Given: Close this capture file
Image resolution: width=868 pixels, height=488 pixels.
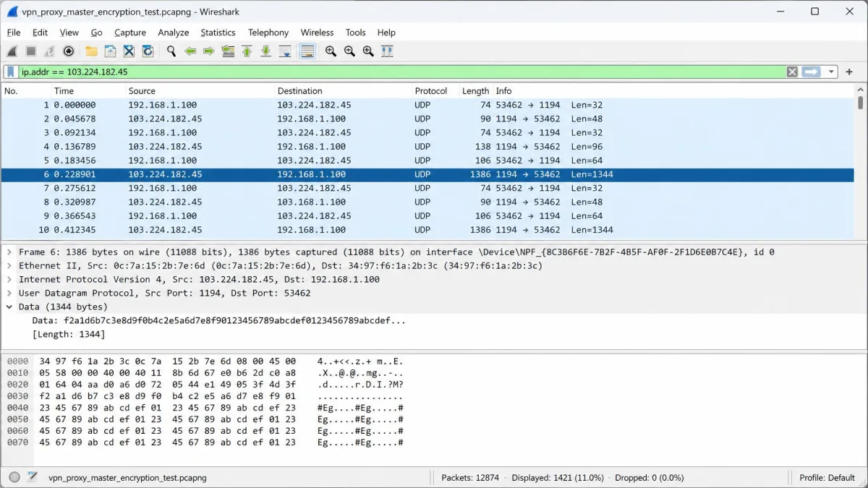Looking at the screenshot, I should [x=129, y=51].
